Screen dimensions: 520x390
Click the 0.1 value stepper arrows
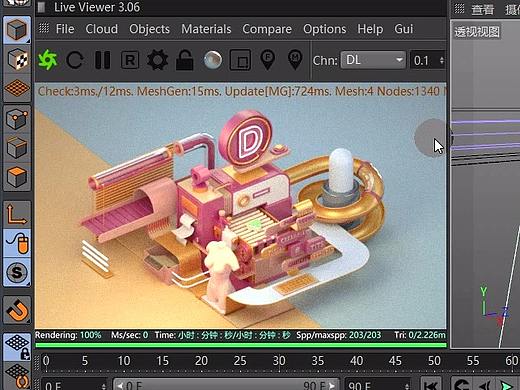(x=442, y=60)
